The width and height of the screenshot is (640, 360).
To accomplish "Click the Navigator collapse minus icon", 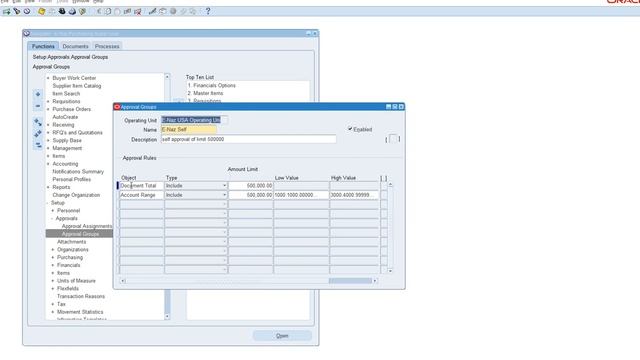I will click(x=38, y=106).
